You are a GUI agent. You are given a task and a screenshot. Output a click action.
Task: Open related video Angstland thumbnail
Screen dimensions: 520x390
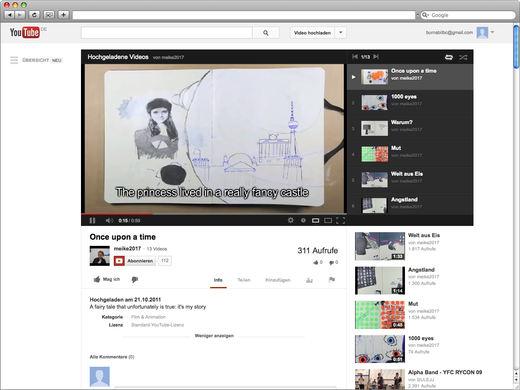pos(380,281)
